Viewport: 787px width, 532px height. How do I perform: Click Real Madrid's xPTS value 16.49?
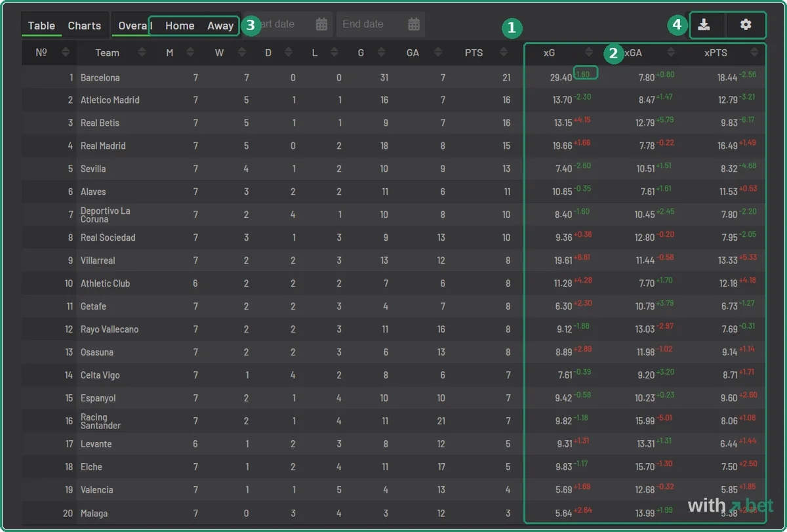coord(727,146)
